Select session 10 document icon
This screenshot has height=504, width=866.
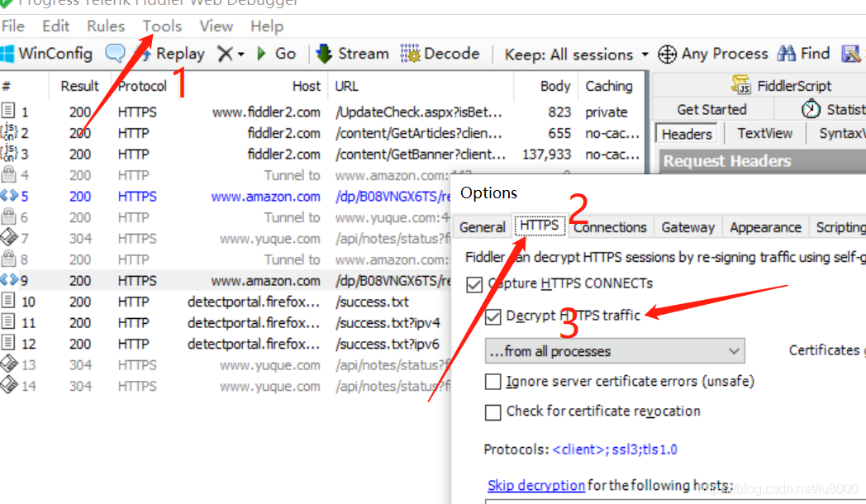coord(8,301)
